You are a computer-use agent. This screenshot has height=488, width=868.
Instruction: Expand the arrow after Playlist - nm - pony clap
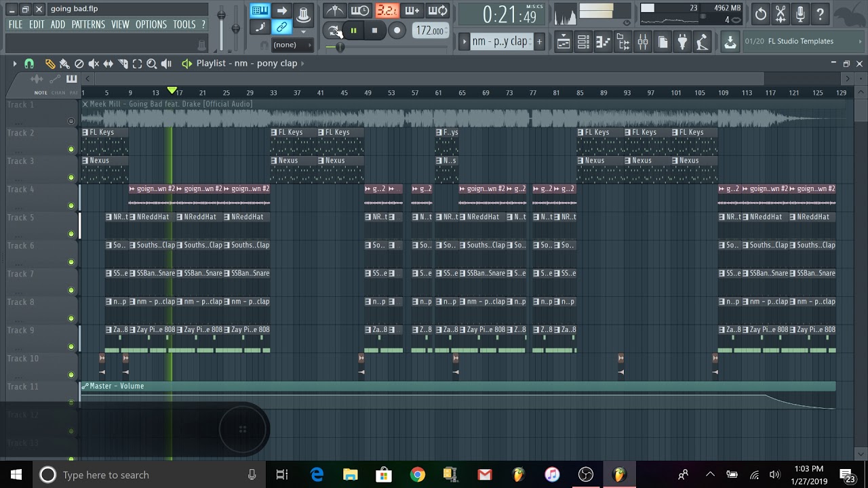[x=303, y=63]
